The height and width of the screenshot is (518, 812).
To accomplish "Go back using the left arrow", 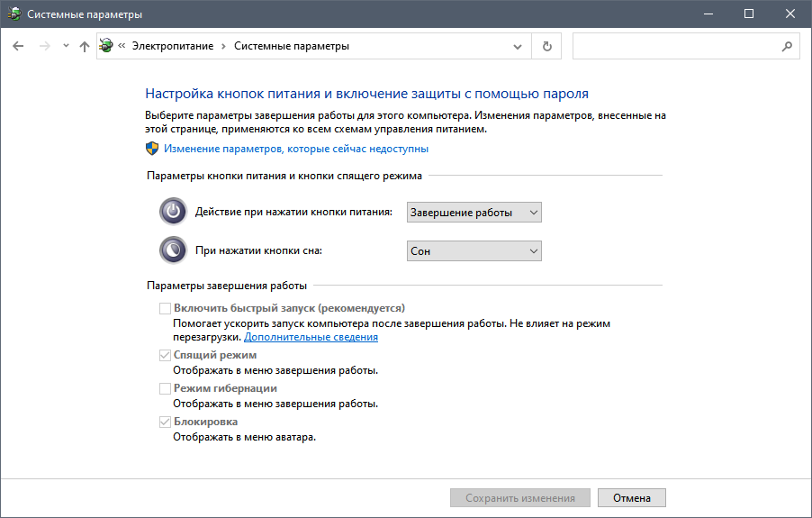I will (x=18, y=46).
